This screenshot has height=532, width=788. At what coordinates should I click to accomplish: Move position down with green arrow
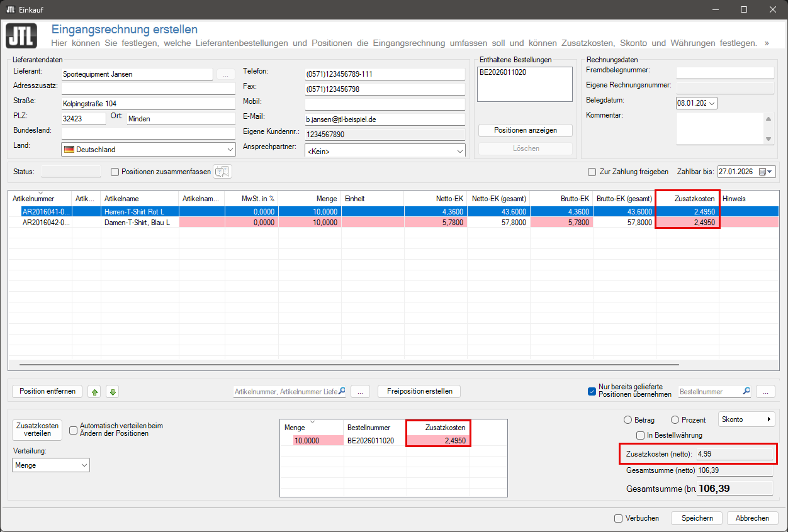tap(112, 392)
